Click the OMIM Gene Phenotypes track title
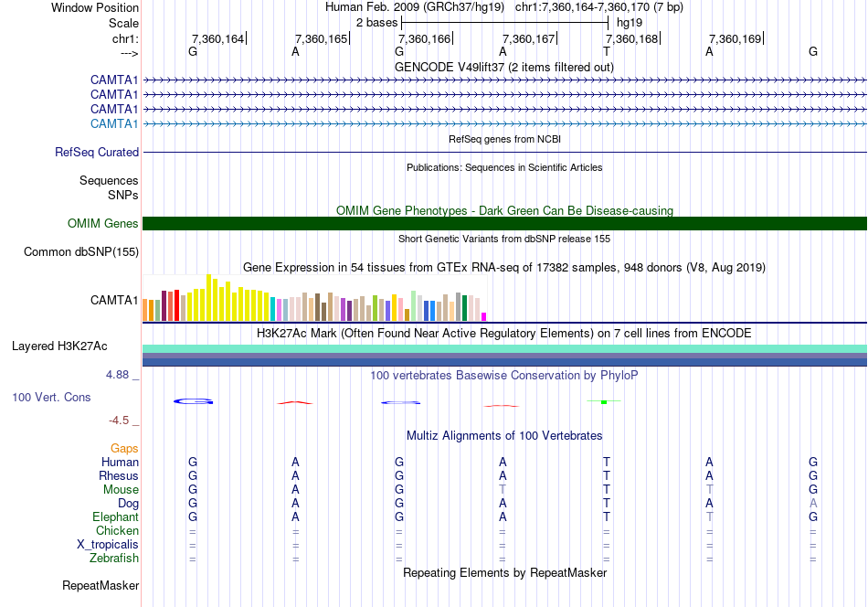Image resolution: width=868 pixels, height=607 pixels. point(504,210)
